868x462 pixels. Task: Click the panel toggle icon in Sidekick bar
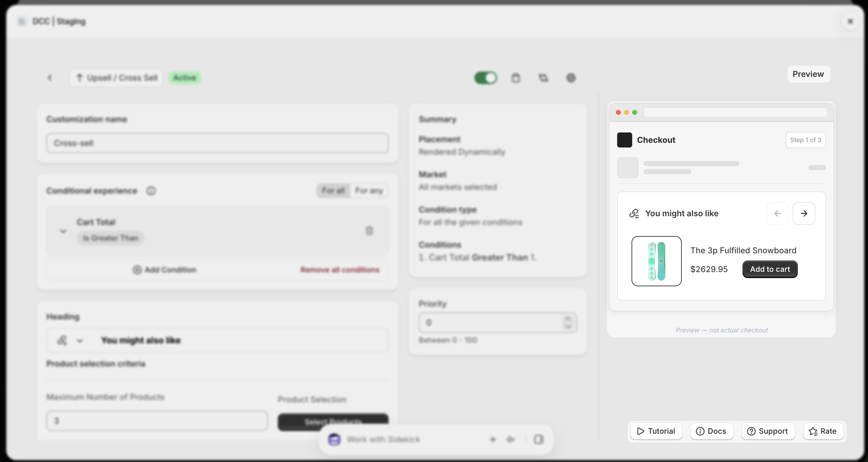click(538, 439)
